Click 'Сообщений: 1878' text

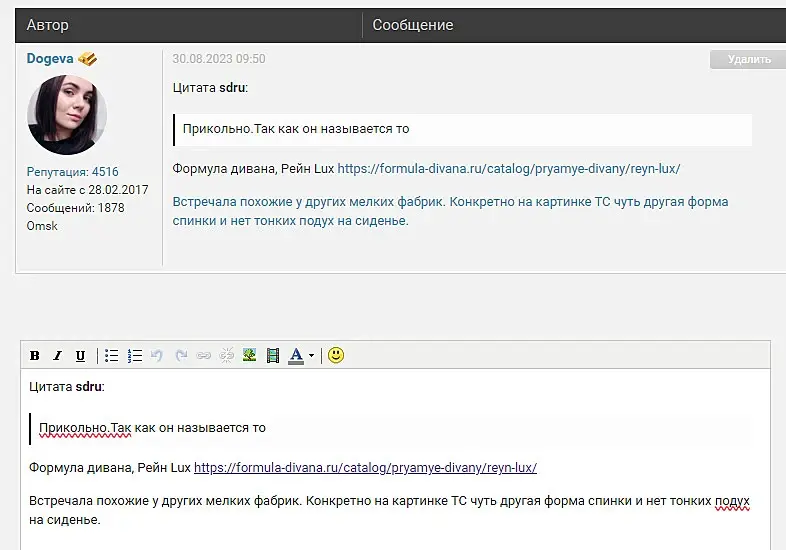[75, 208]
